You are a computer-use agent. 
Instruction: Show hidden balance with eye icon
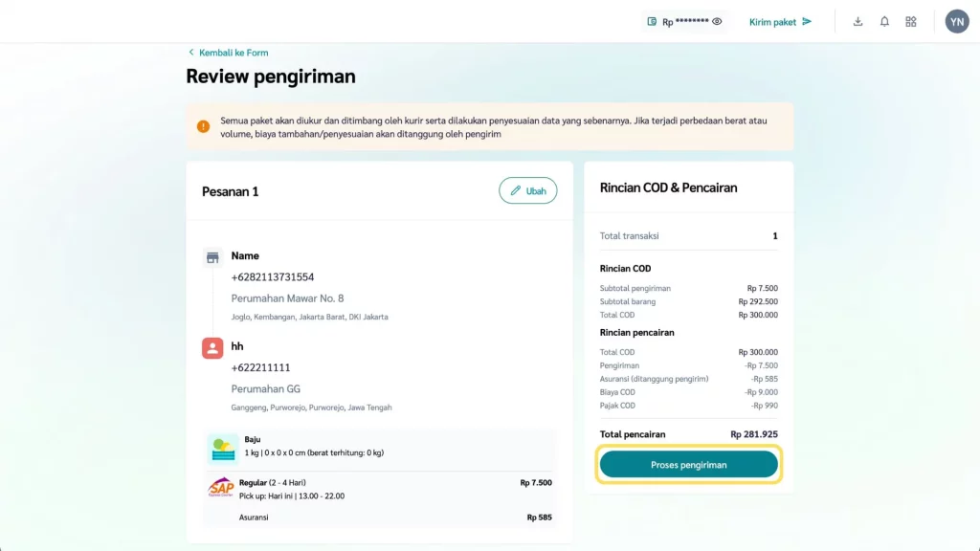[x=717, y=21]
